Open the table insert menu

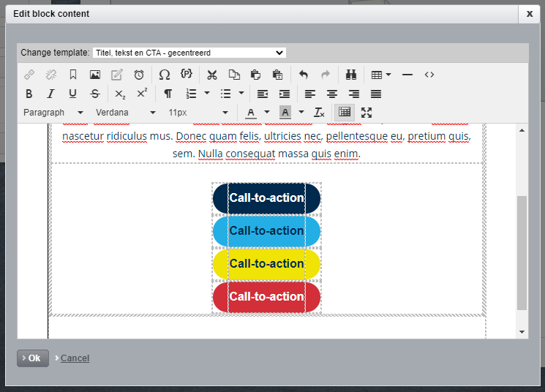380,75
